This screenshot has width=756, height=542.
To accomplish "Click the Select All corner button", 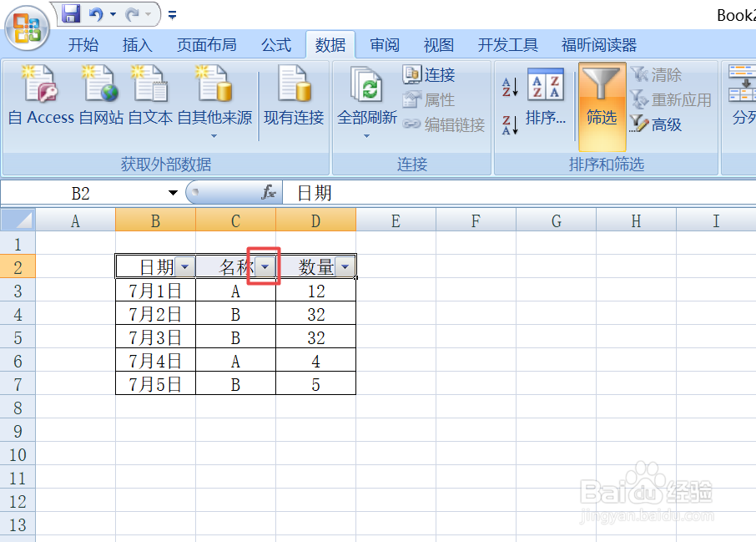I will (18, 220).
